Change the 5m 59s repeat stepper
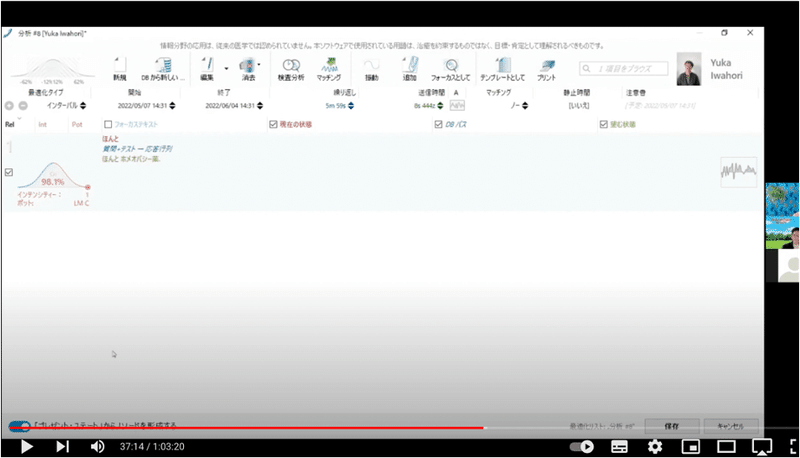800x458 pixels. tap(351, 106)
